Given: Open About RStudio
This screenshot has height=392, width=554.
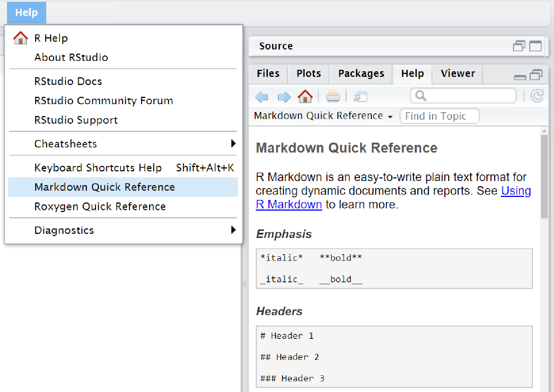Looking at the screenshot, I should [x=123, y=57].
